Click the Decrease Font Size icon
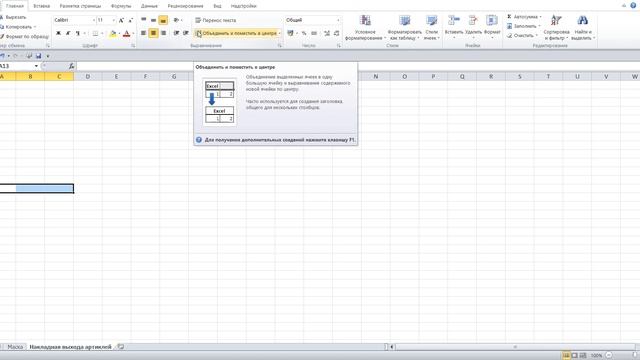The width and height of the screenshot is (640, 360). tap(131, 20)
